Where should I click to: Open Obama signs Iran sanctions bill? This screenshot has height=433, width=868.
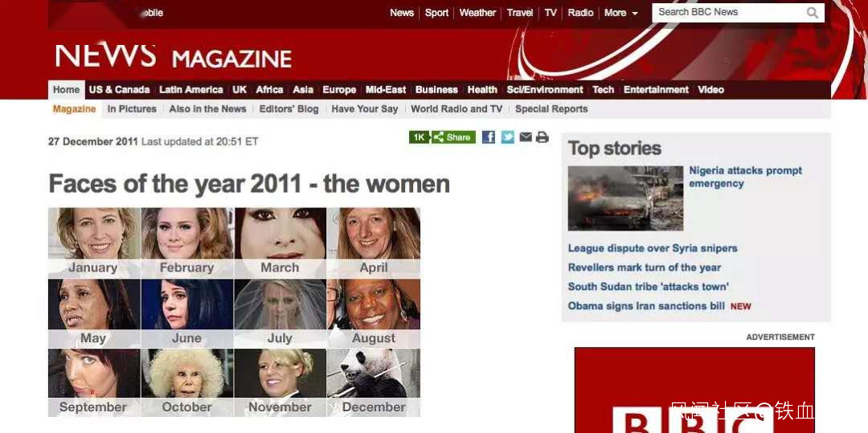point(646,306)
